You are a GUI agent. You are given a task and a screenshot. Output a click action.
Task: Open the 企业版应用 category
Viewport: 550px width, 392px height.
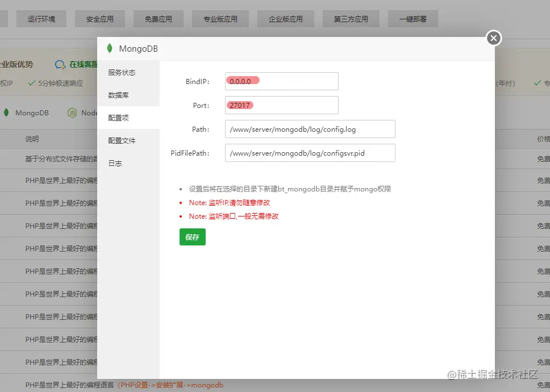coord(286,19)
